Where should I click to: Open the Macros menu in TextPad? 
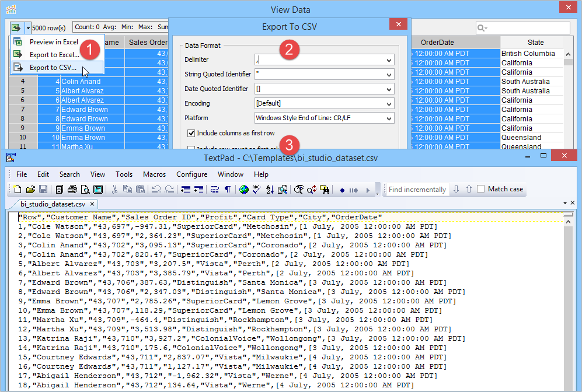155,174
